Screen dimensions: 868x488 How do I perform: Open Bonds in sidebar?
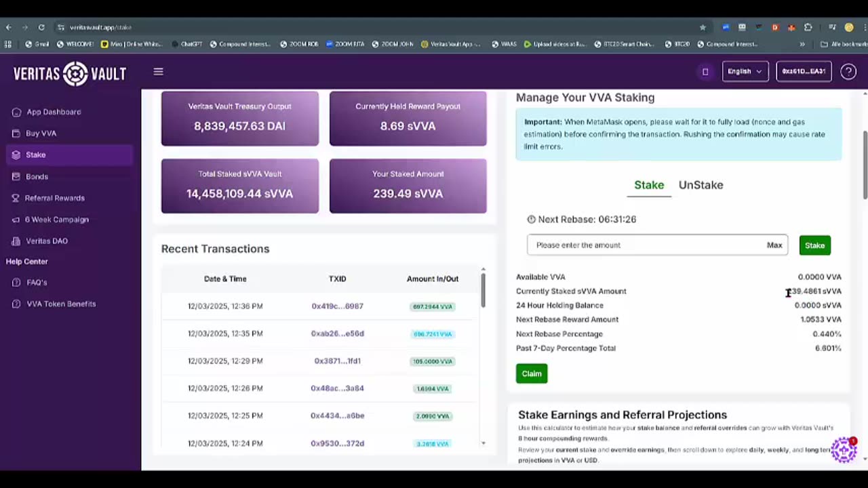(37, 177)
